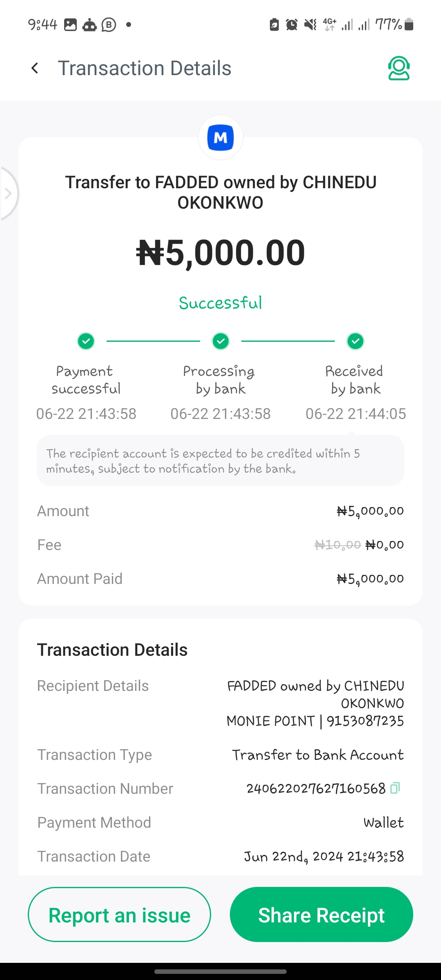Tap the Transaction Details page title

(x=145, y=68)
